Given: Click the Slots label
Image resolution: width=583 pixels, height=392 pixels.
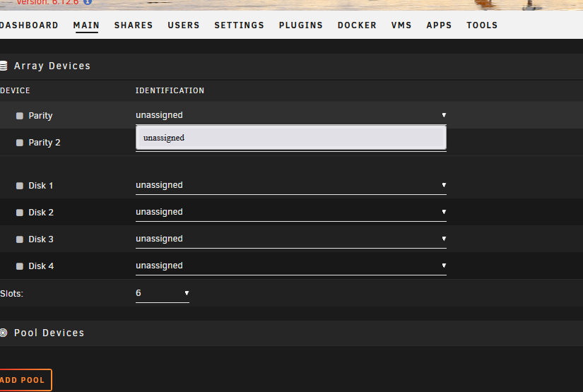Looking at the screenshot, I should pos(11,294).
